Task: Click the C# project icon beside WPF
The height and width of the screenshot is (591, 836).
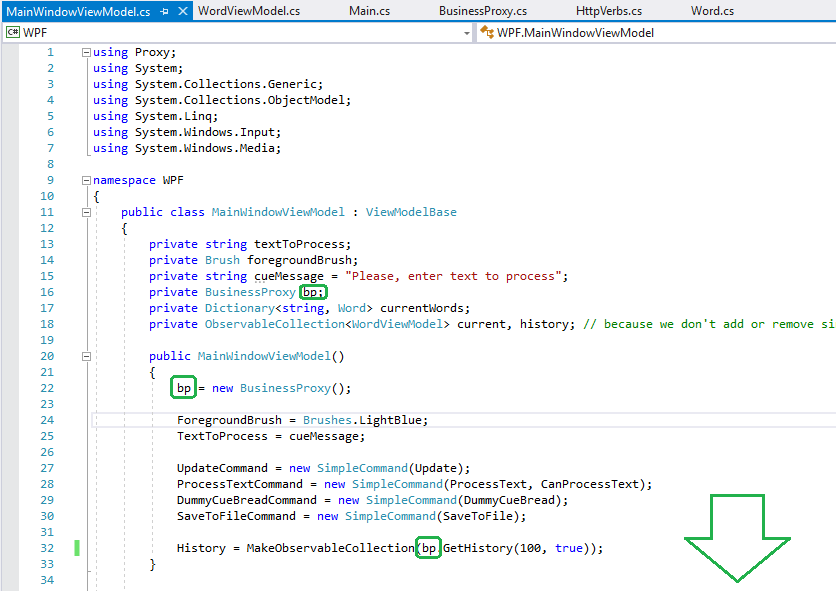Action: pos(12,33)
